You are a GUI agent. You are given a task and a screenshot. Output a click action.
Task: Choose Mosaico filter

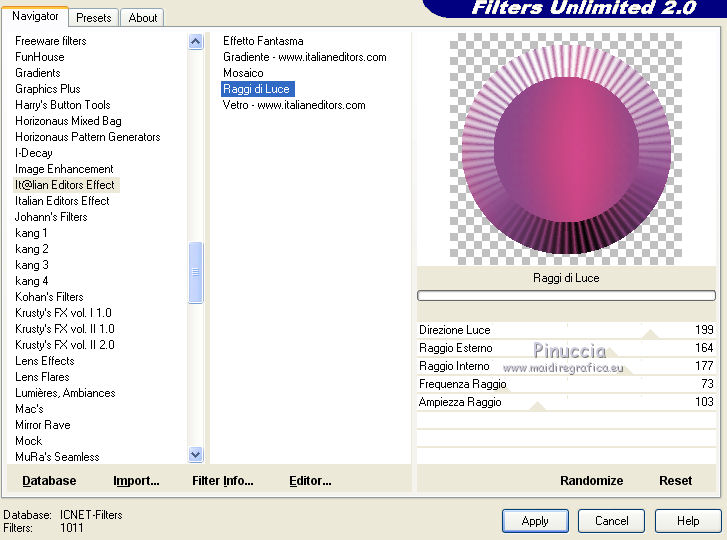(243, 73)
